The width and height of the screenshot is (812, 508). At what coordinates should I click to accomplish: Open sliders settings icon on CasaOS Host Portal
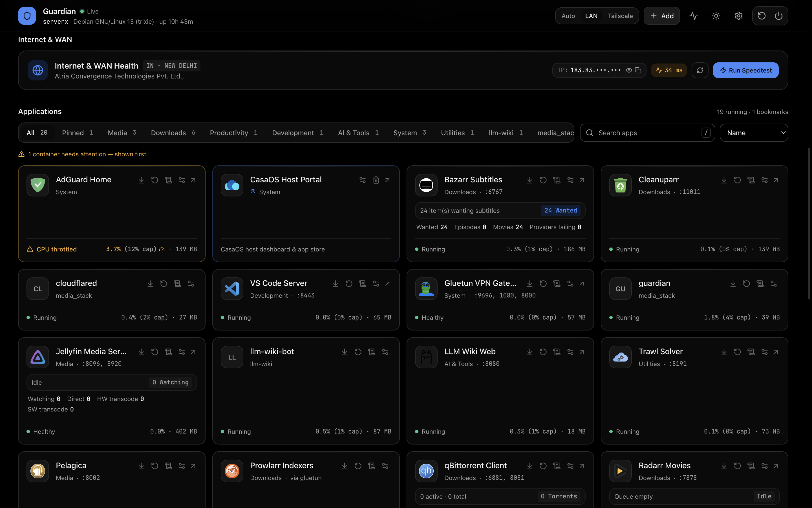363,180
